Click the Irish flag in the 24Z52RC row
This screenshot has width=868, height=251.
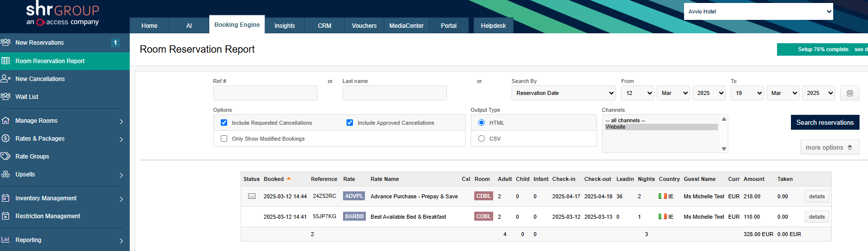663,196
